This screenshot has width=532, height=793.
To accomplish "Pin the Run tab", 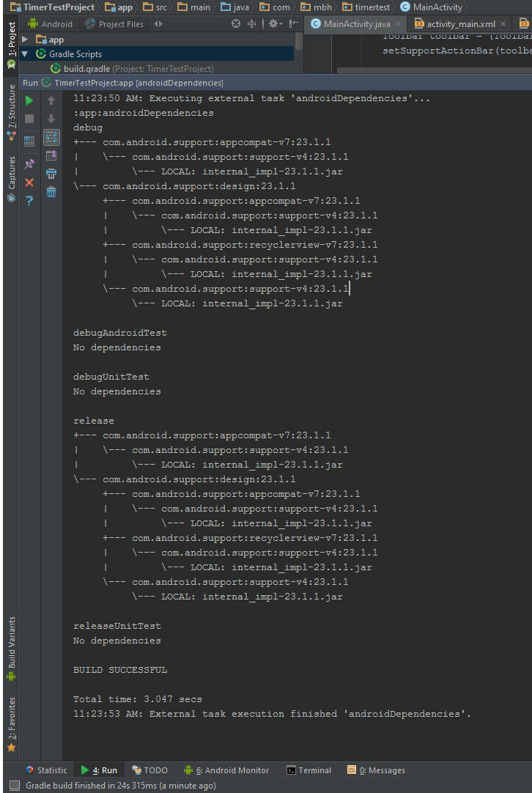I will 29,164.
